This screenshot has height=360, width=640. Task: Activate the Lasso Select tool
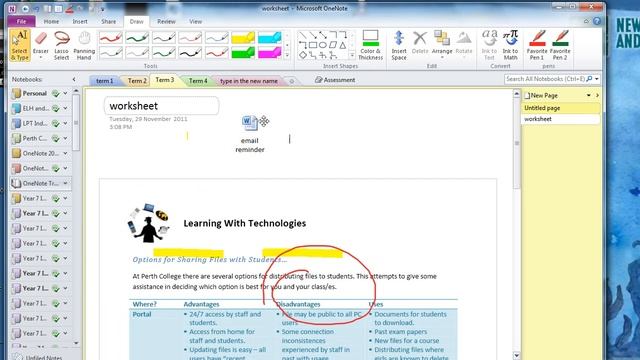(62, 45)
